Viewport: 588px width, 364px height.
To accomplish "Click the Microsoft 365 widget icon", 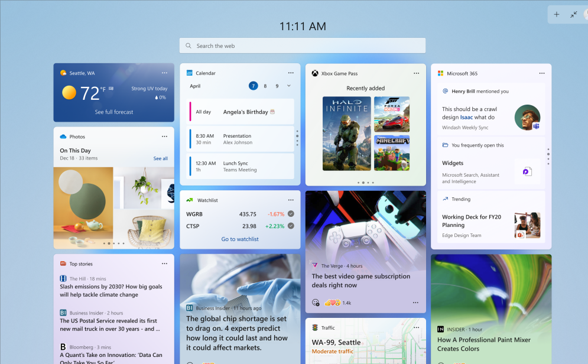I will [440, 73].
